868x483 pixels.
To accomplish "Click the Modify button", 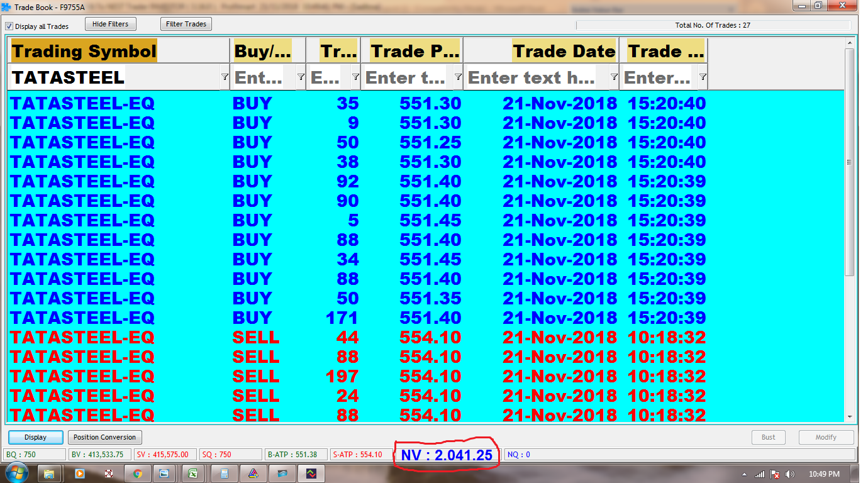I will pos(826,437).
